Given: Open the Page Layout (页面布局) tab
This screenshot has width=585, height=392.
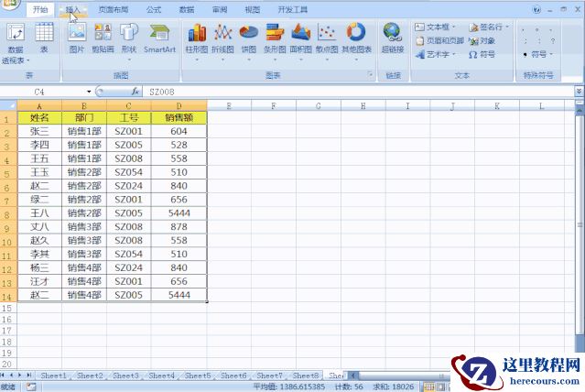Looking at the screenshot, I should click(114, 10).
